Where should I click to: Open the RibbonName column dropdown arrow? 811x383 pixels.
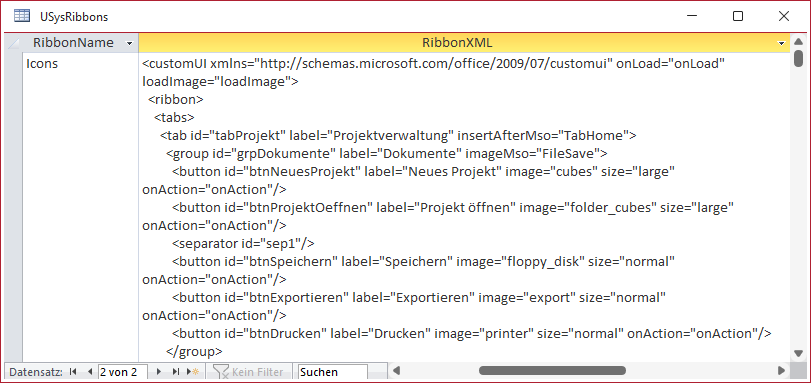coord(129,43)
